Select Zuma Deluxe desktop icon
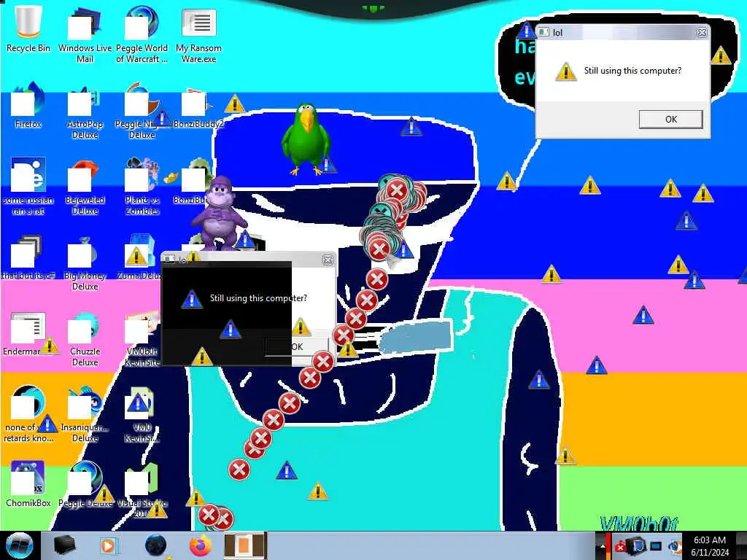Image resolution: width=747 pixels, height=560 pixels. (139, 257)
